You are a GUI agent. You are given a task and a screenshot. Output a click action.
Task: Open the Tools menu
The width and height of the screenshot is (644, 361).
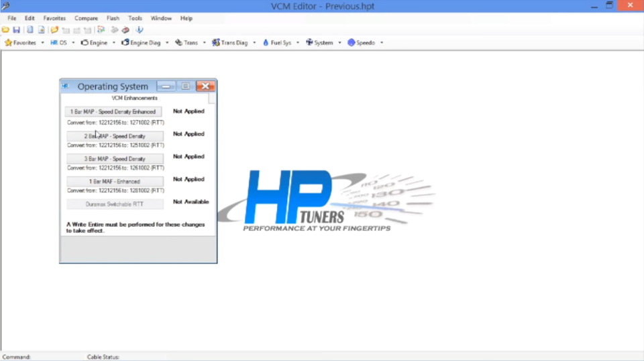point(135,18)
